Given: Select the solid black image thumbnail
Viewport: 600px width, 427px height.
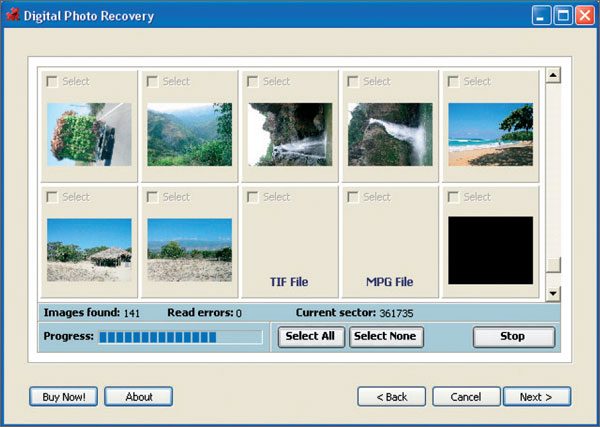Looking at the screenshot, I should [x=491, y=250].
